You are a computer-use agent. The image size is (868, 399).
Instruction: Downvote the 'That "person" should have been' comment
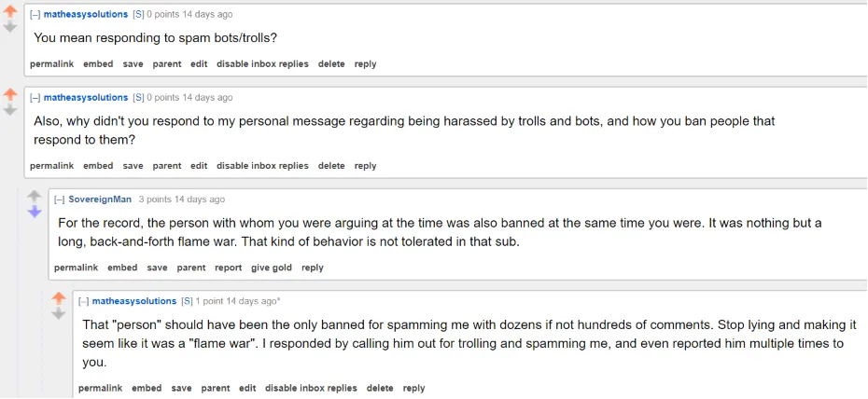point(59,314)
